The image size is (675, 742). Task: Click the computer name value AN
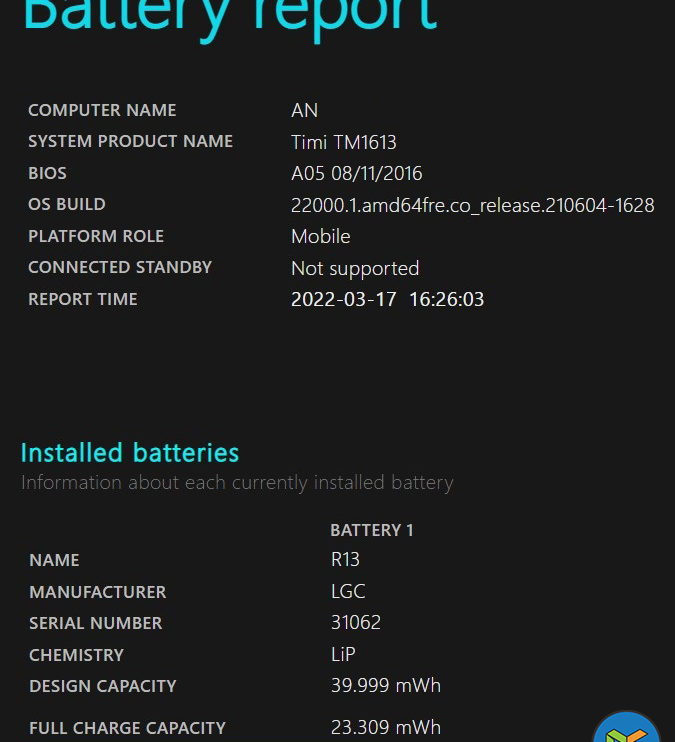[304, 111]
